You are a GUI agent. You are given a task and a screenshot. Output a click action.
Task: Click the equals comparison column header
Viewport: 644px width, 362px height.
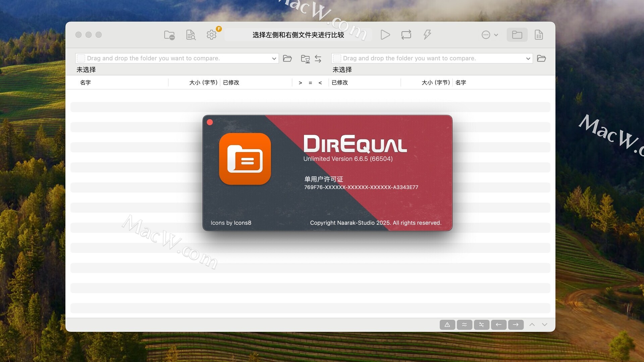[310, 83]
